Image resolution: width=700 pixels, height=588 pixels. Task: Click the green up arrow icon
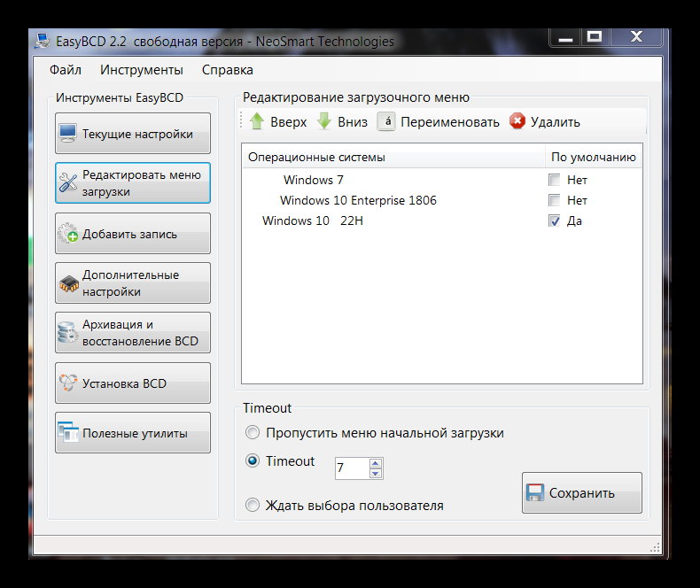[x=257, y=121]
